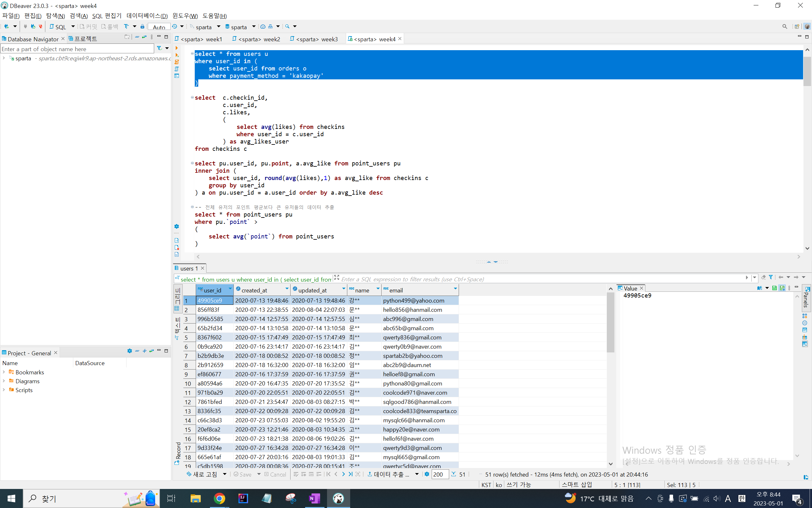Toggle the Grouping panel icon in side bar

tap(805, 316)
